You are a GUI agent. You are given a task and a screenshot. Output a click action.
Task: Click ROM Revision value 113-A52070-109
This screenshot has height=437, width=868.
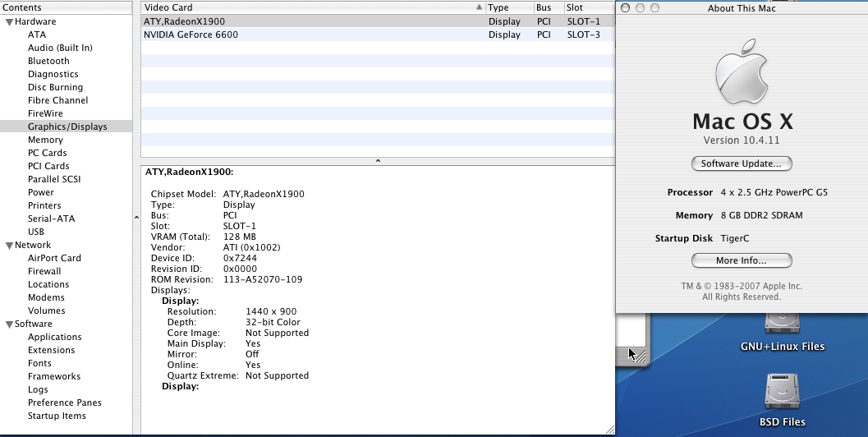click(263, 279)
